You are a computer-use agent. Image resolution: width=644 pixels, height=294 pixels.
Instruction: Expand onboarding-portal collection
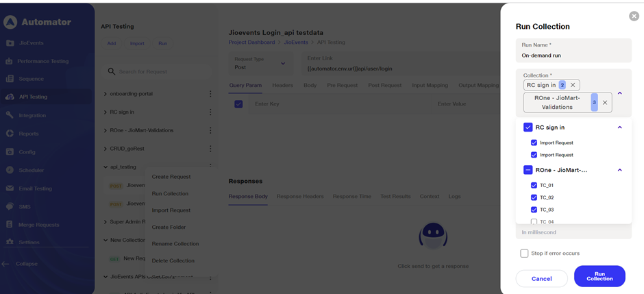coord(106,94)
